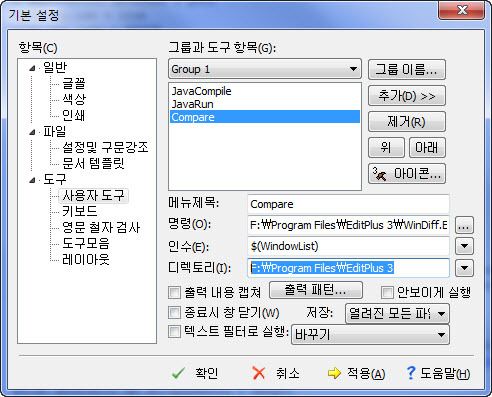Select 레이아웃 tree item
The height and width of the screenshot is (397, 492).
[x=85, y=259]
